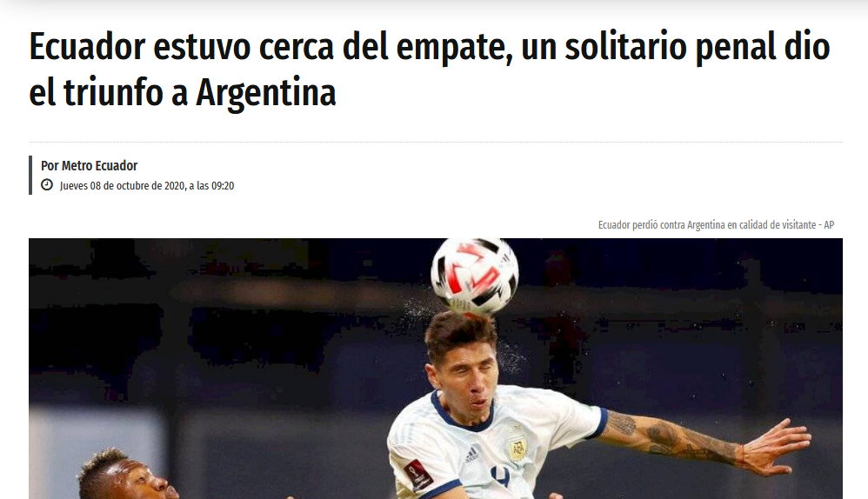The height and width of the screenshot is (499, 868).
Task: Click the jersey number on the white shirt
Action: pos(500,478)
